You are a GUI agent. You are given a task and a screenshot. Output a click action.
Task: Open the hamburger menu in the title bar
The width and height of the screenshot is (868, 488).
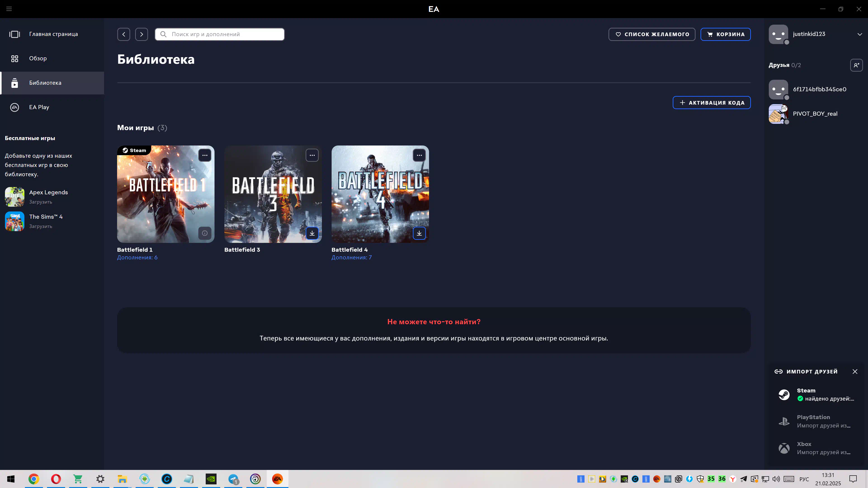pos(9,9)
